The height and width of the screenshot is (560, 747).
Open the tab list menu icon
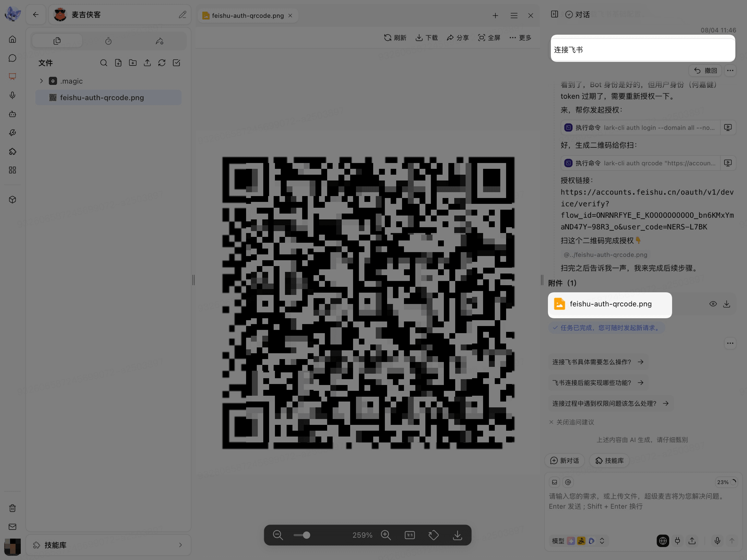pyautogui.click(x=514, y=16)
